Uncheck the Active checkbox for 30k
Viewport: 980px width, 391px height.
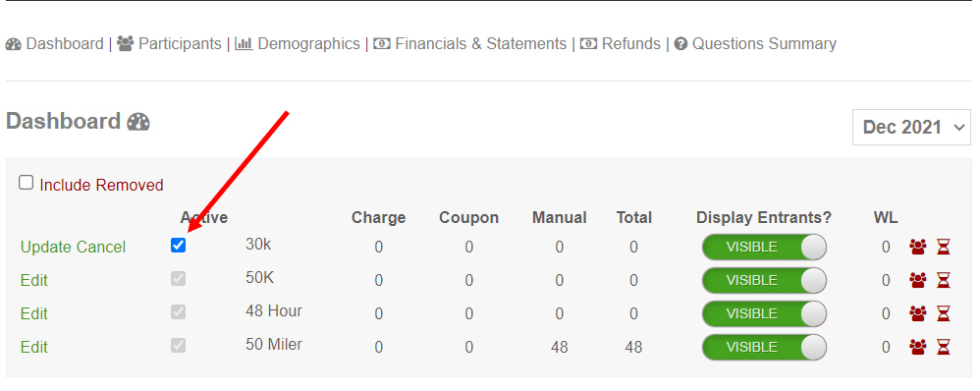[178, 246]
